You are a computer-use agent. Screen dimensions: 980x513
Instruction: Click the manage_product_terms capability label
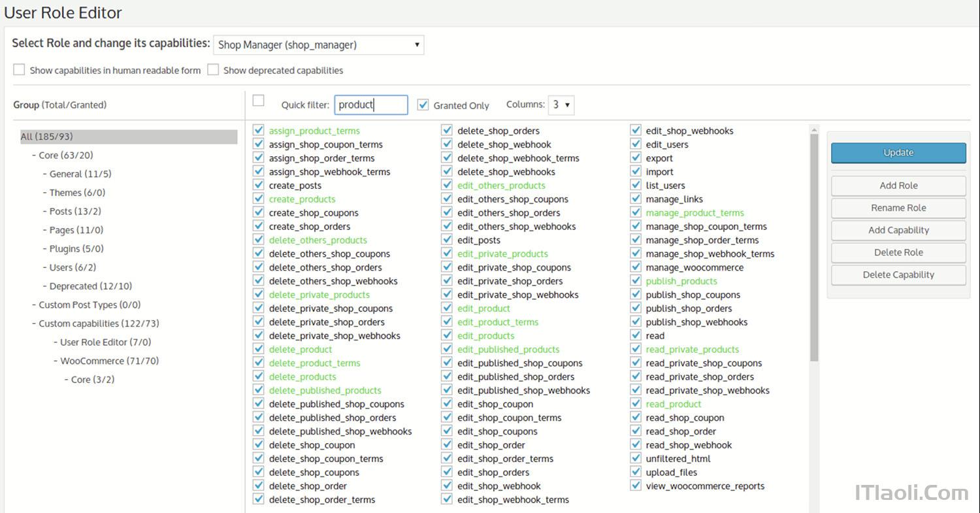coord(694,213)
